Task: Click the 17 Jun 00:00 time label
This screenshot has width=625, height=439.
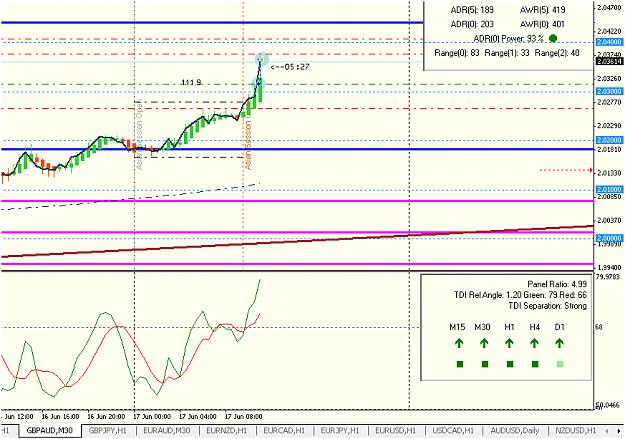Action: click(152, 417)
